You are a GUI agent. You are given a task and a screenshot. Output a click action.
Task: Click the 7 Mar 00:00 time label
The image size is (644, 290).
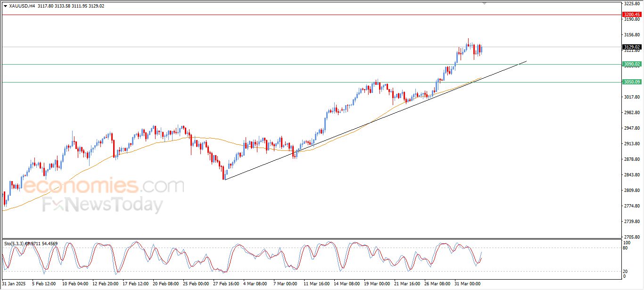point(285,284)
